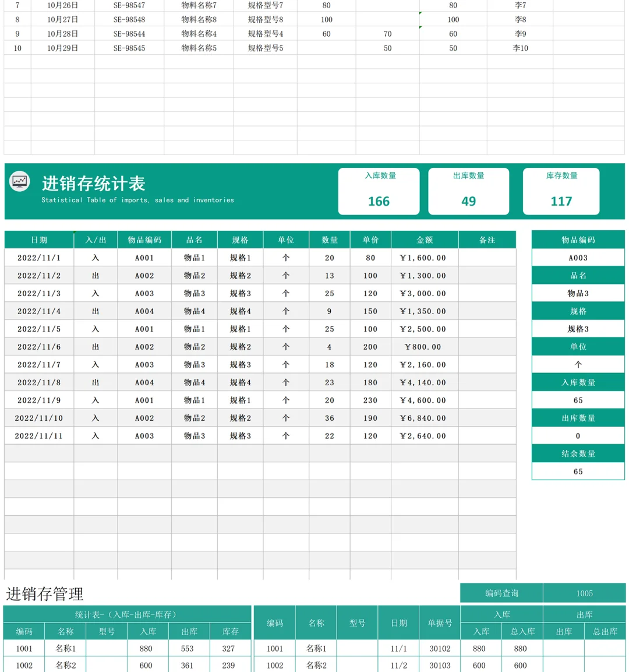Select amount cell ¥800.00

pos(425,347)
